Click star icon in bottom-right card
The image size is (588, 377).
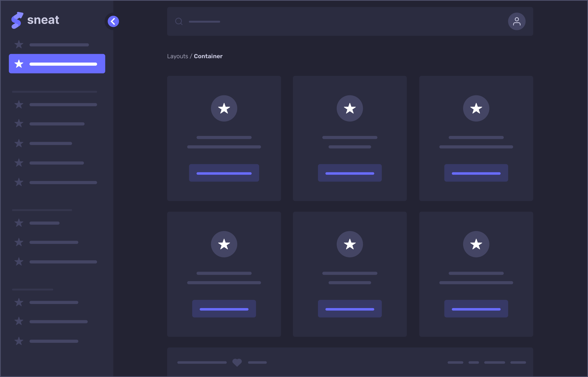(476, 244)
